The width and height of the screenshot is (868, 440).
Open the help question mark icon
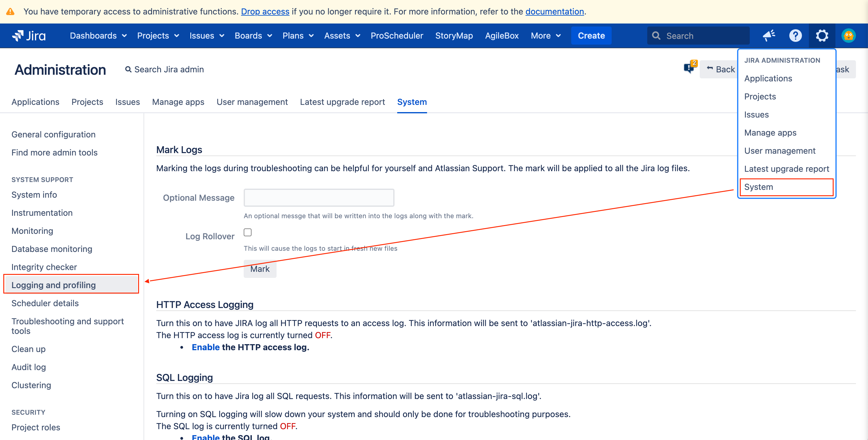coord(795,35)
